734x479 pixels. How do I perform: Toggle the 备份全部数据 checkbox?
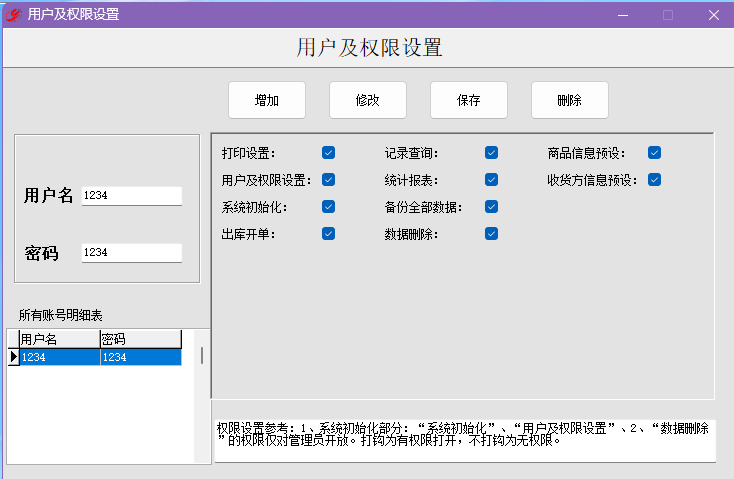[x=492, y=206]
